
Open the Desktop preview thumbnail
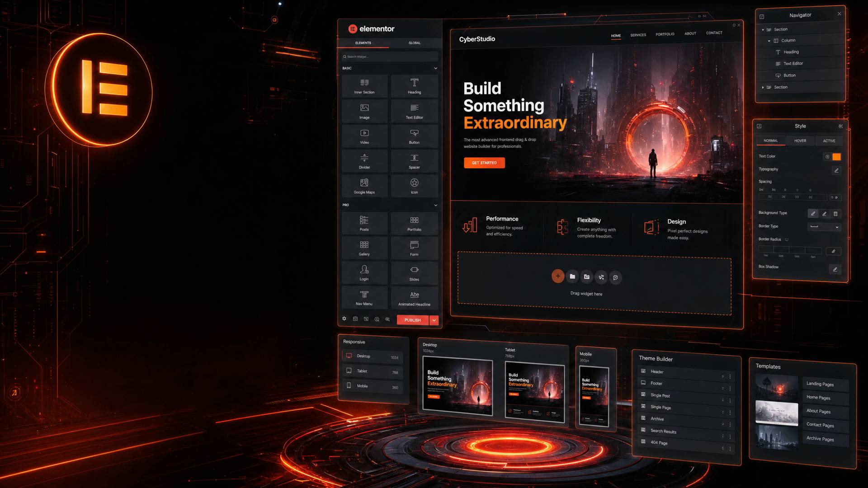pyautogui.click(x=458, y=385)
